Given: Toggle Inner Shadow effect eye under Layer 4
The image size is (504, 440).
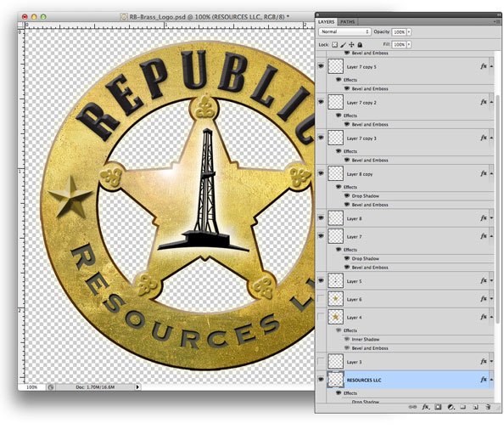Looking at the screenshot, I should tap(346, 339).
